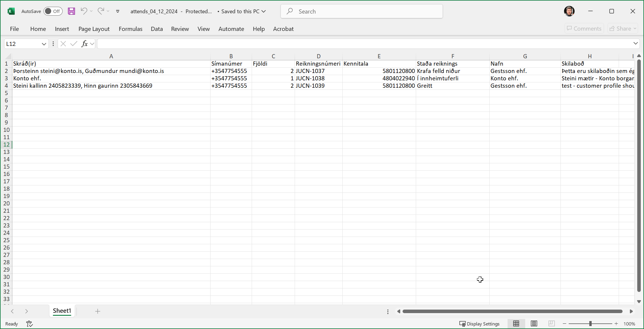Click the zoom slider handle

[590, 324]
